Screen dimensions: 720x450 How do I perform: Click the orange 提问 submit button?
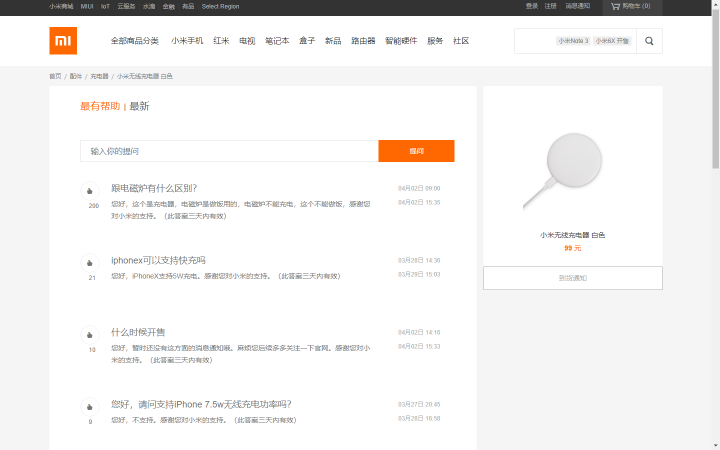pos(416,151)
